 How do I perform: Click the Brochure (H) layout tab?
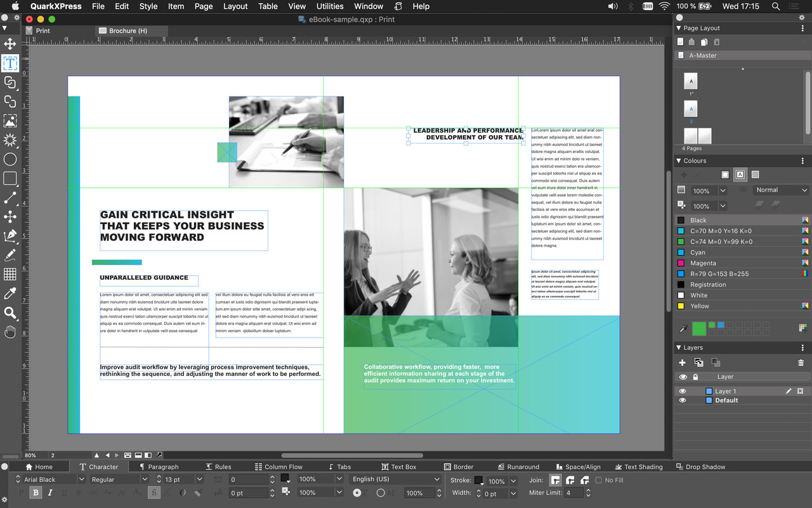point(128,30)
